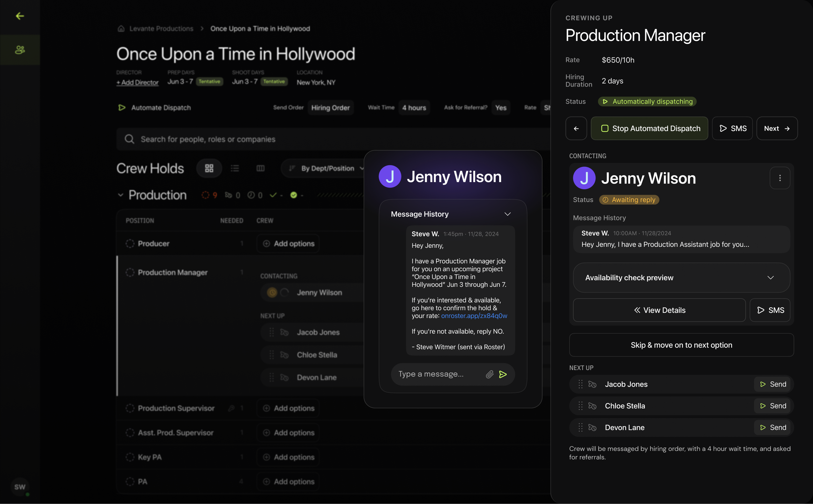
Task: Switch Crew Holds to grid view
Action: click(x=209, y=168)
